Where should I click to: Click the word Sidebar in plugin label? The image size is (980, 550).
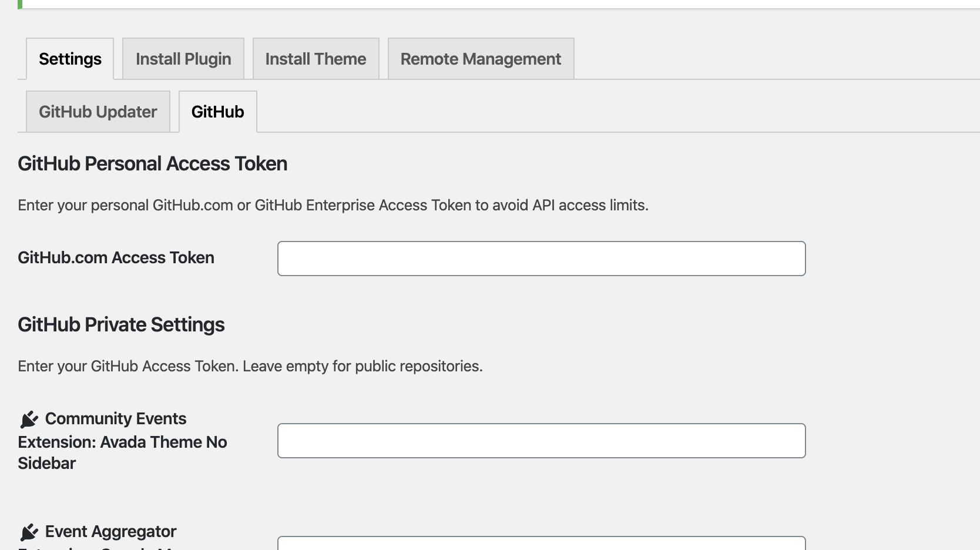coord(47,463)
